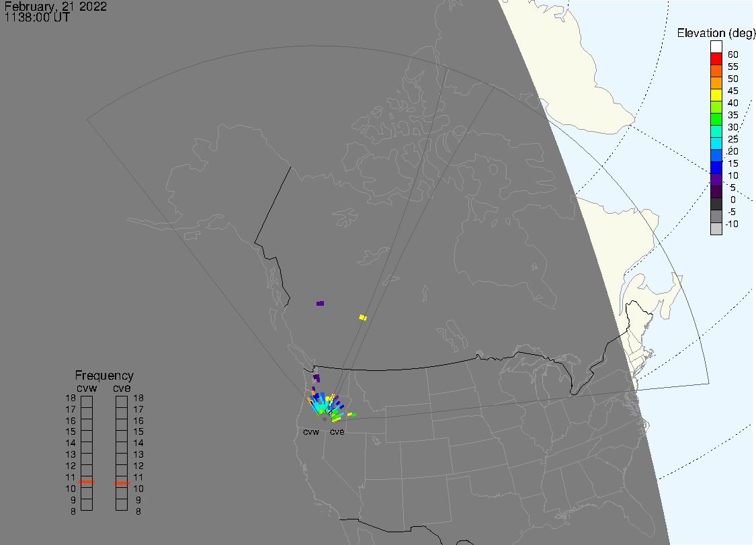Click the purple echo patch above the radar cluster
The height and width of the screenshot is (545, 756).
pyautogui.click(x=317, y=378)
